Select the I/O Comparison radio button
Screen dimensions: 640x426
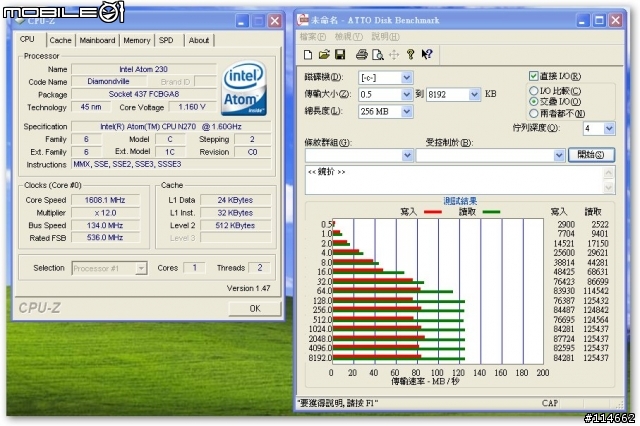coord(533,91)
